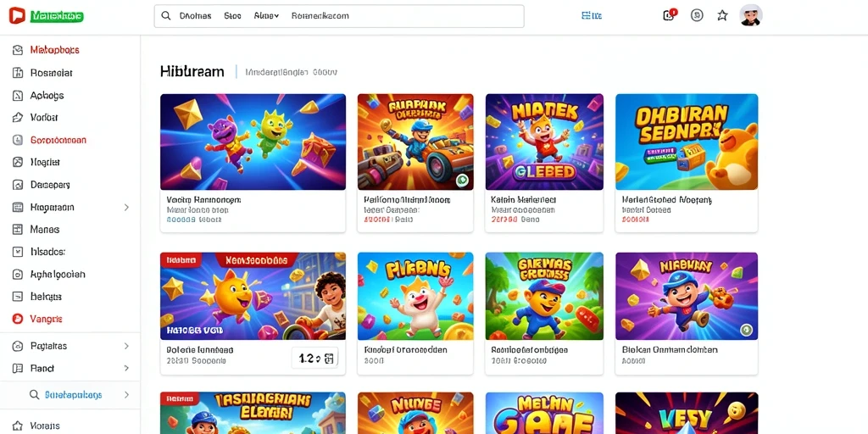The height and width of the screenshot is (434, 868).
Task: Expand chevron next to blue sidebar search link
Action: click(126, 395)
